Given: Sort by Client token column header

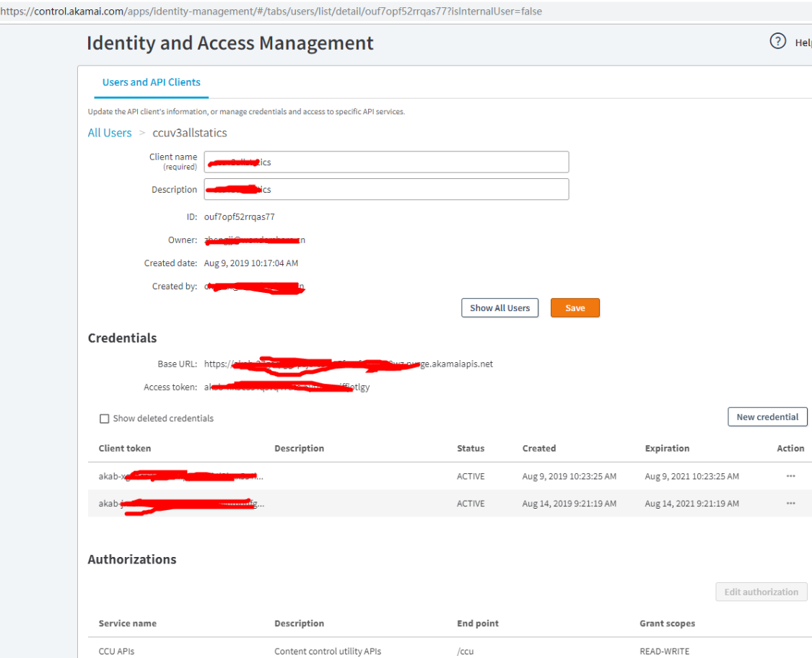Looking at the screenshot, I should pos(125,448).
